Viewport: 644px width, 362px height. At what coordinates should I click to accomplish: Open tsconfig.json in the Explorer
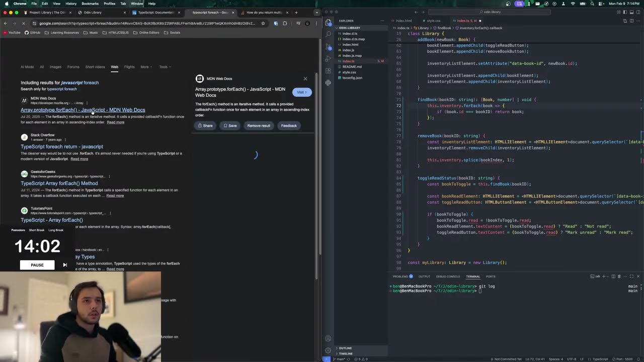click(352, 78)
